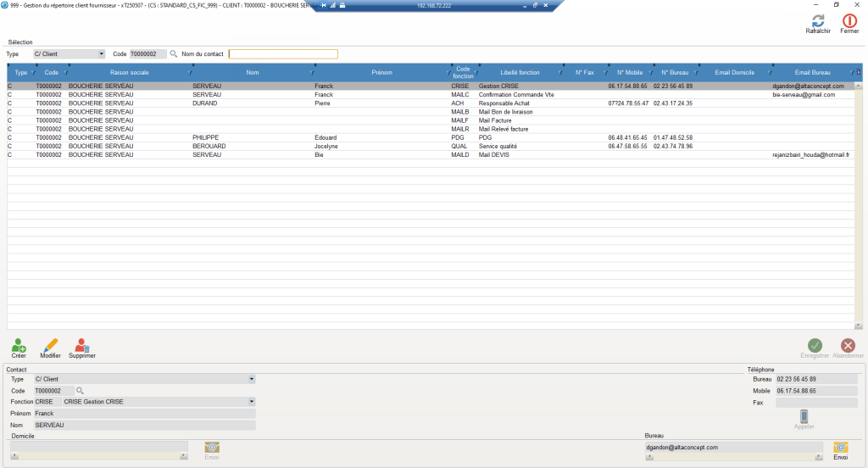Click the Libellé fonction column header

(519, 73)
